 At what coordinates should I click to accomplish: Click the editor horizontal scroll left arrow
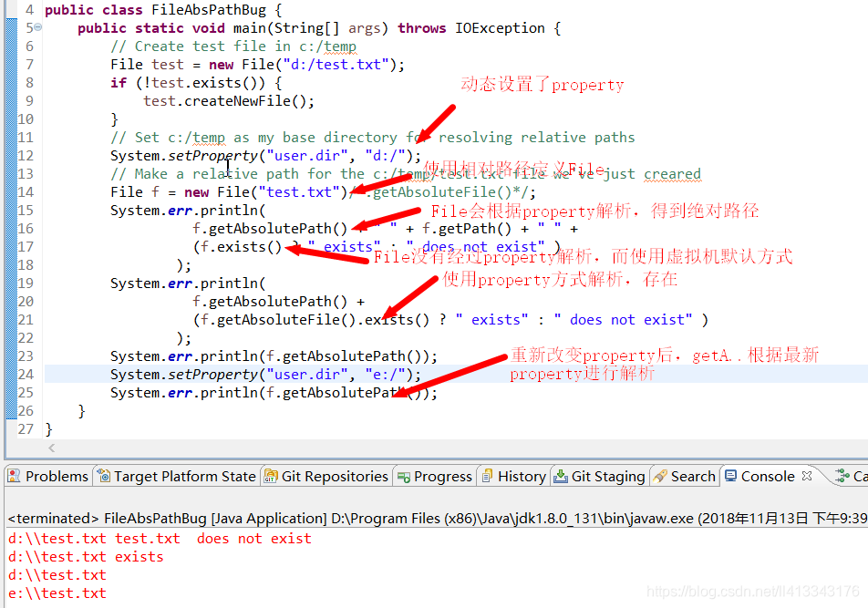coord(51,448)
